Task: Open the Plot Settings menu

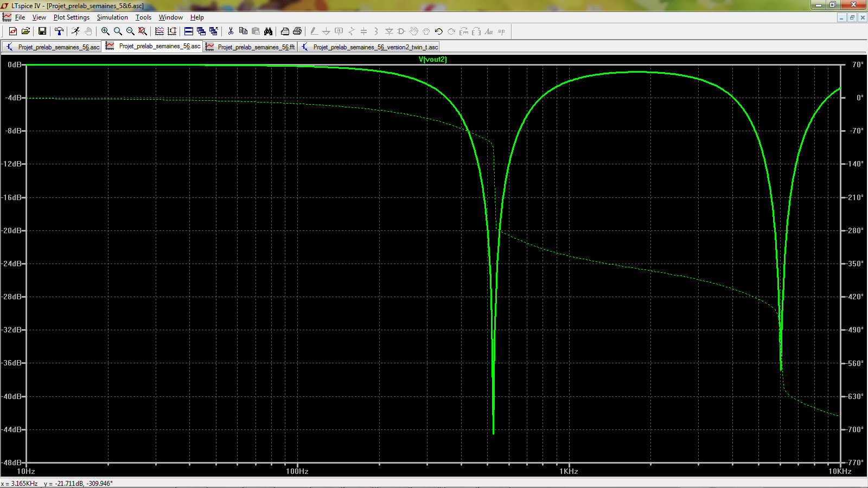Action: (71, 17)
